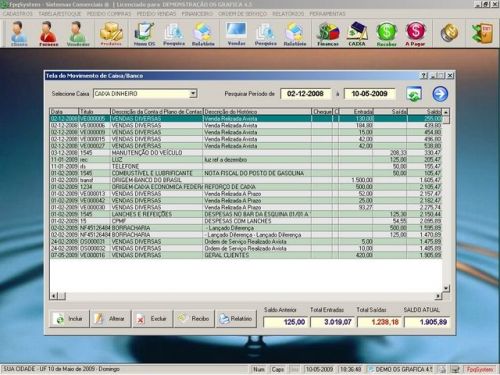Click printer icon in status bar
Image resolution: width=500 pixels, height=375 pixels.
tap(442, 369)
